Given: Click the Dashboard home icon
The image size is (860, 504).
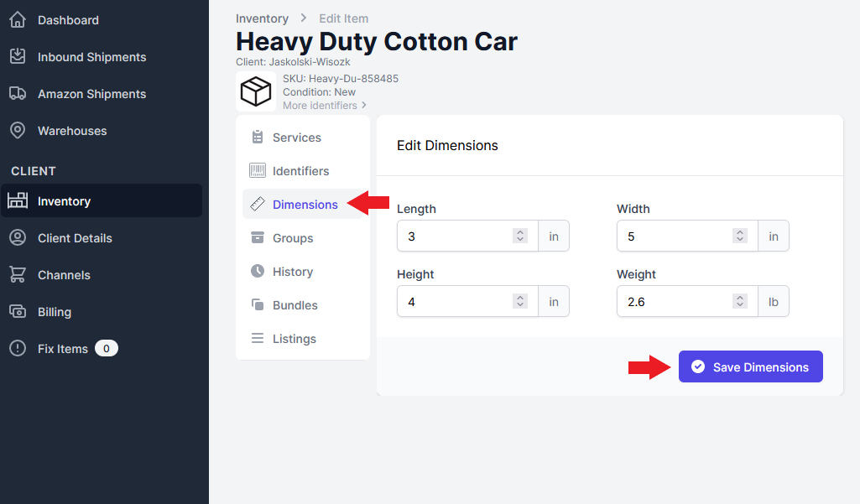Looking at the screenshot, I should [18, 20].
